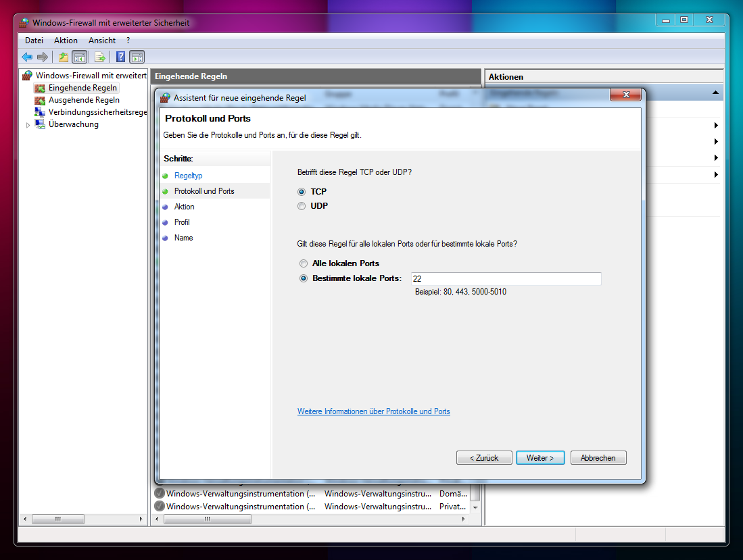Click the up-one-level folder icon
Viewport: 743px width, 560px height.
[64, 57]
